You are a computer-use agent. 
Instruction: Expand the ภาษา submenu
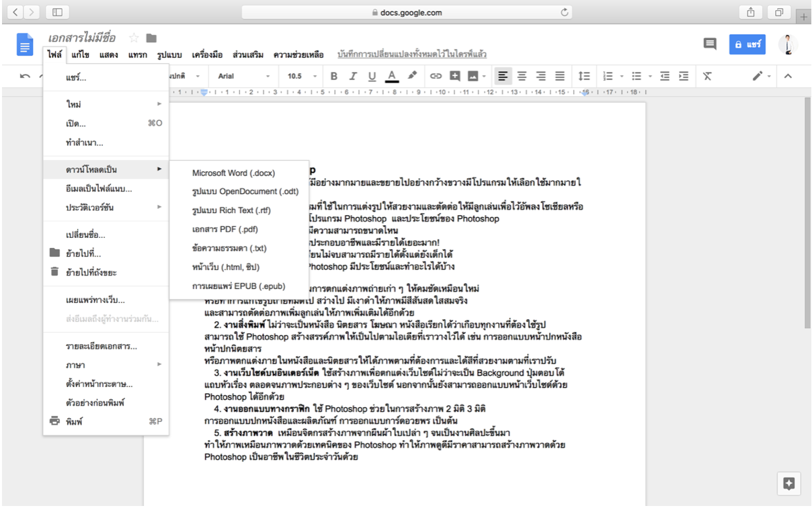[106, 365]
